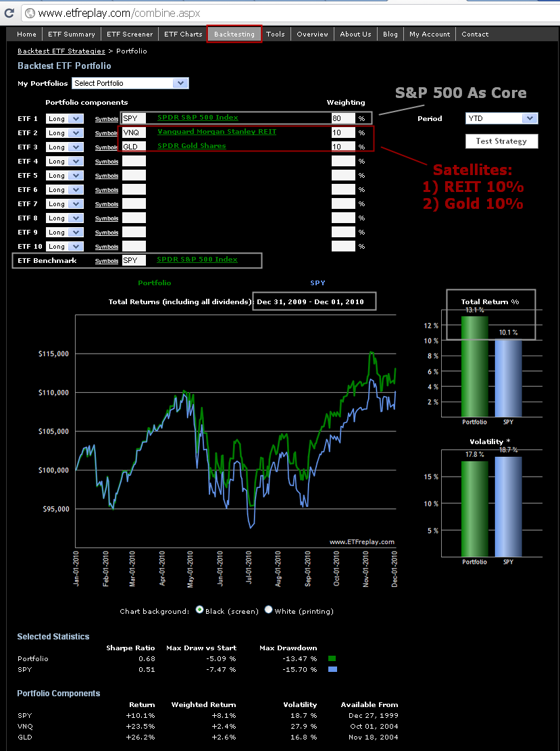The image size is (560, 751).
Task: Focus the browser address bar URL
Action: pyautogui.click(x=119, y=14)
